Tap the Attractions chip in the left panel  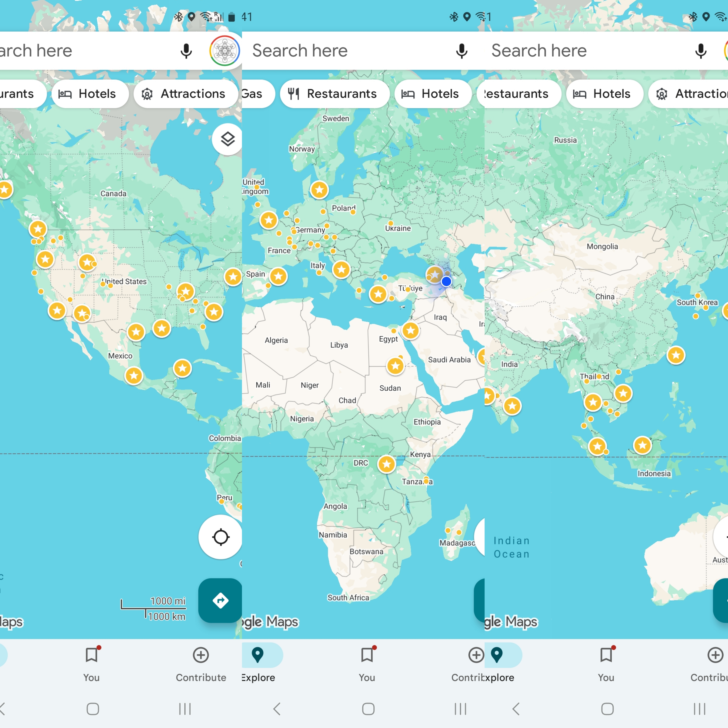(186, 94)
